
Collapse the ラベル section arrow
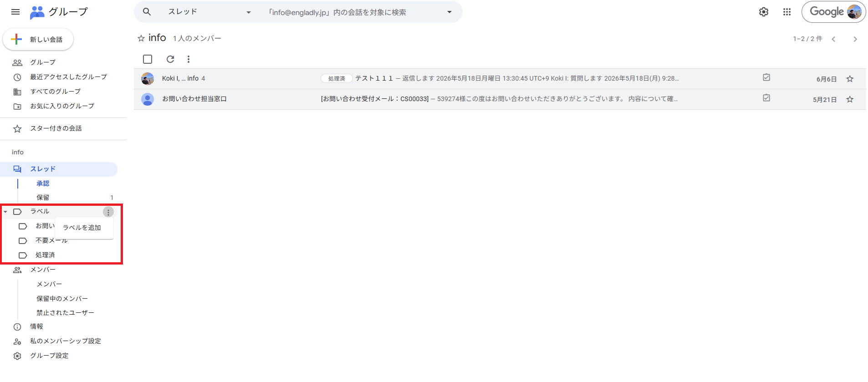click(x=5, y=212)
